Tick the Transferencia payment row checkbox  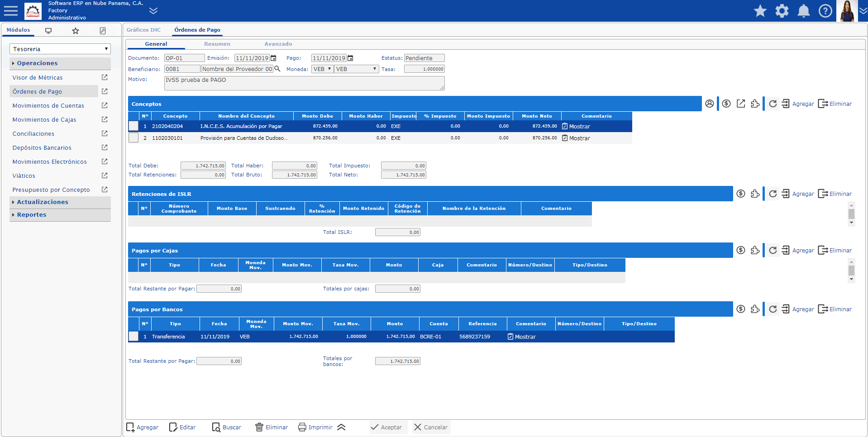tap(134, 336)
